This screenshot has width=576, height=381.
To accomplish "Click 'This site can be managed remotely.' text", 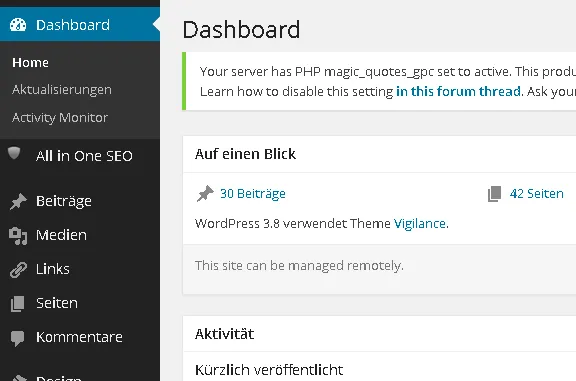I will 299,265.
